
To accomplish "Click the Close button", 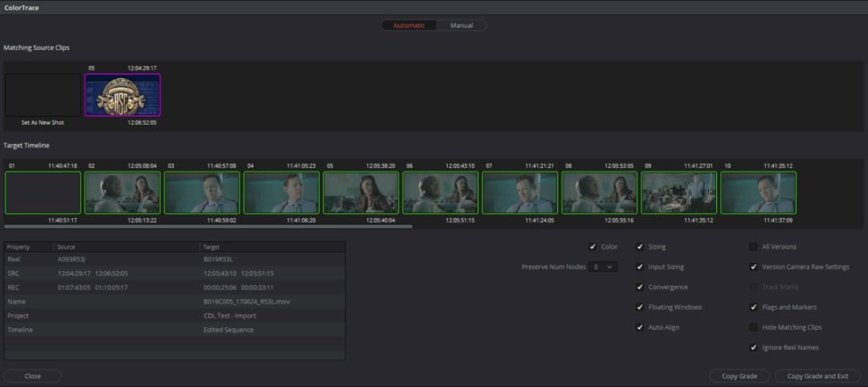I will [x=33, y=376].
